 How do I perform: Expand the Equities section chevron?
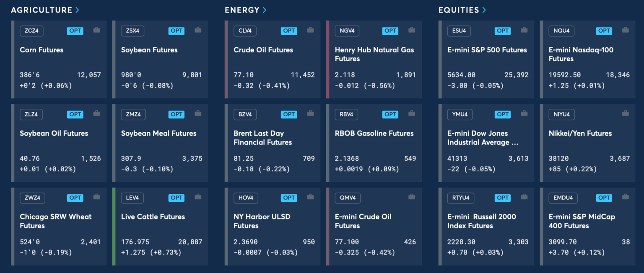484,10
